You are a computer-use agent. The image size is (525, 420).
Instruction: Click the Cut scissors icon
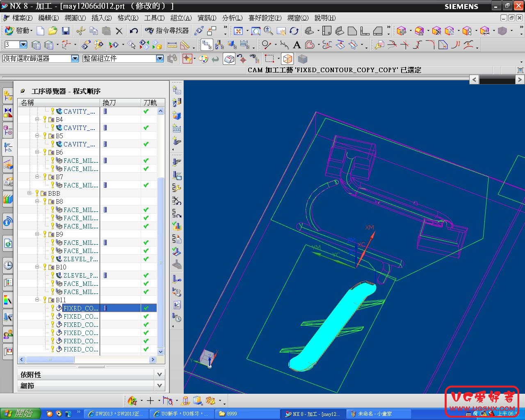(x=81, y=31)
